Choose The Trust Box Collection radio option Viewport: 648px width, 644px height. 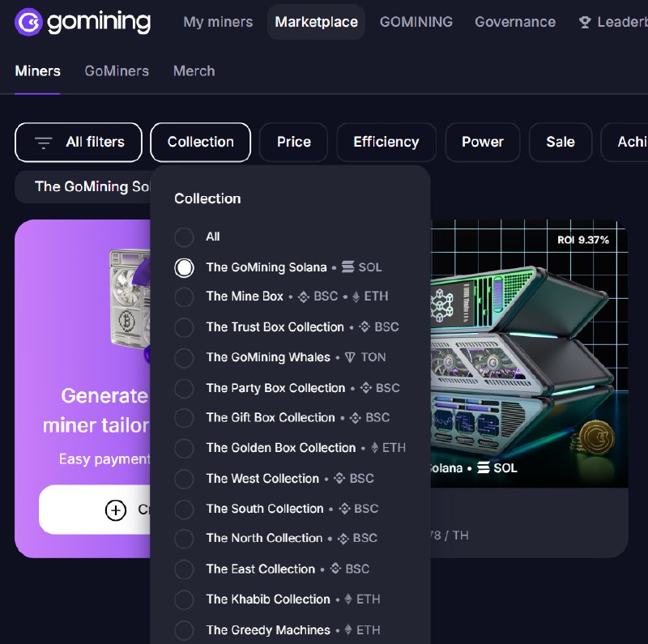click(184, 327)
